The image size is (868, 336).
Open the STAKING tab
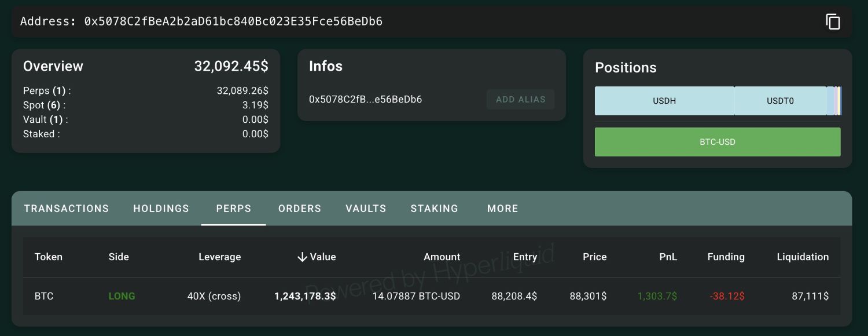pos(435,209)
